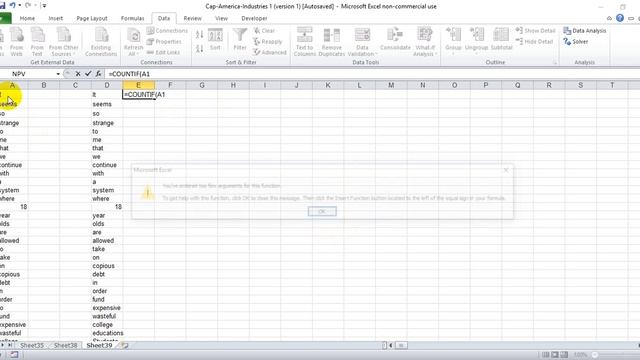640x360 pixels.
Task: Open the Developer tab
Action: tap(254, 18)
